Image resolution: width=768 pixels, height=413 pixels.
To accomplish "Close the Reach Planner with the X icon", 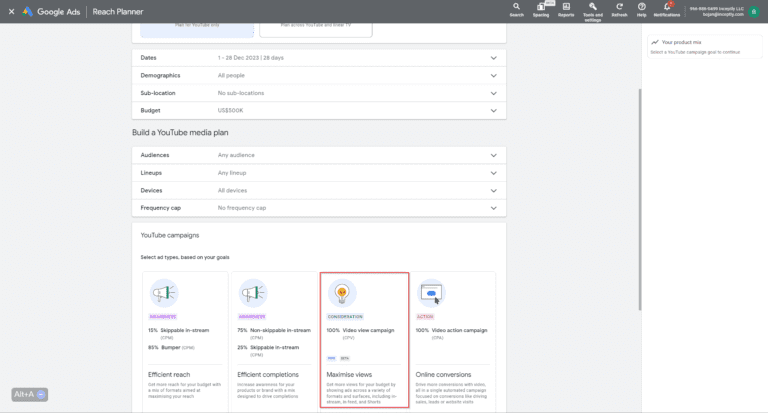I will [x=11, y=11].
